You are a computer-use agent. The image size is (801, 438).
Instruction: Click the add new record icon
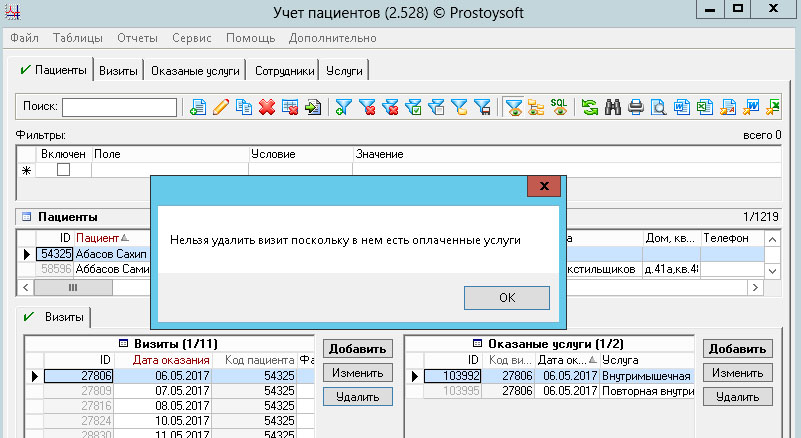click(x=198, y=107)
